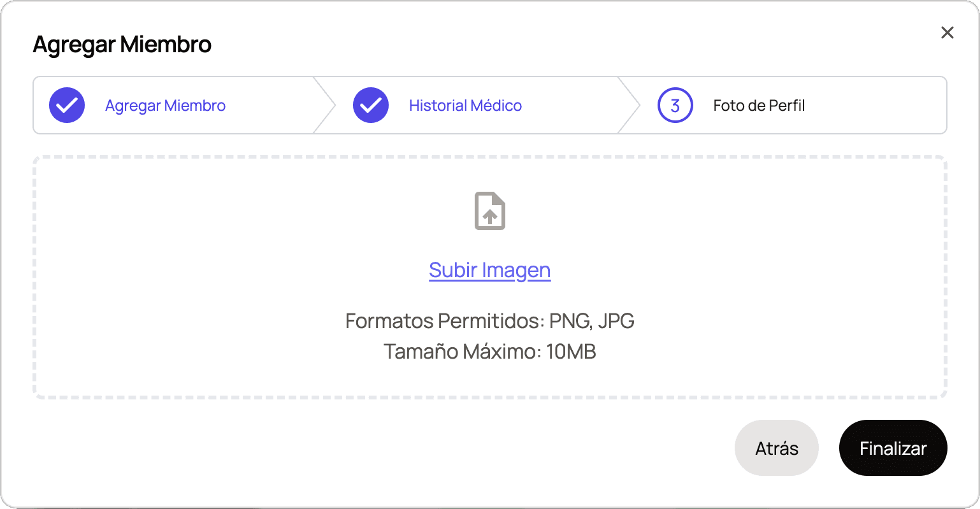Screen dimensions: 980x509
Task: Click the circled number 3 step indicator
Action: (675, 105)
